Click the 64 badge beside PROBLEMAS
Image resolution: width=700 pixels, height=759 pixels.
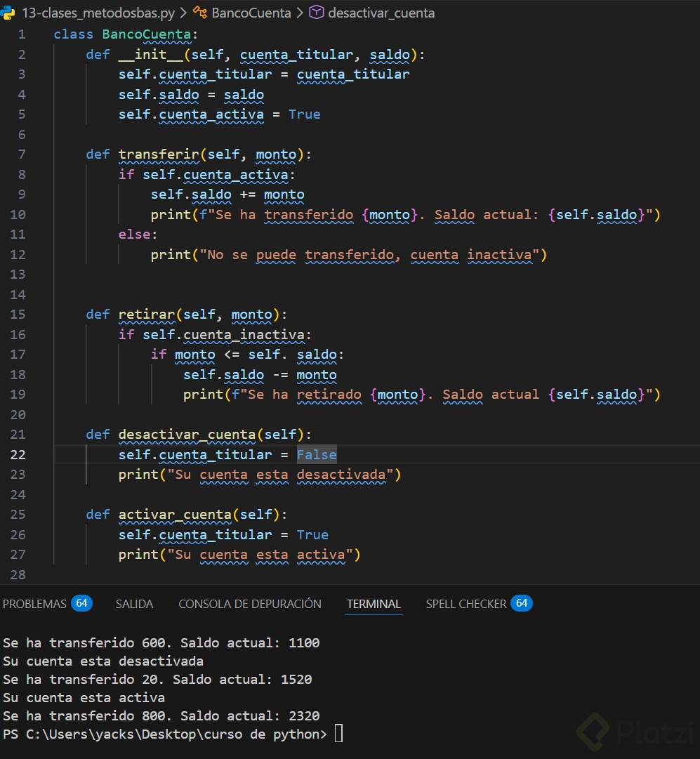click(82, 603)
